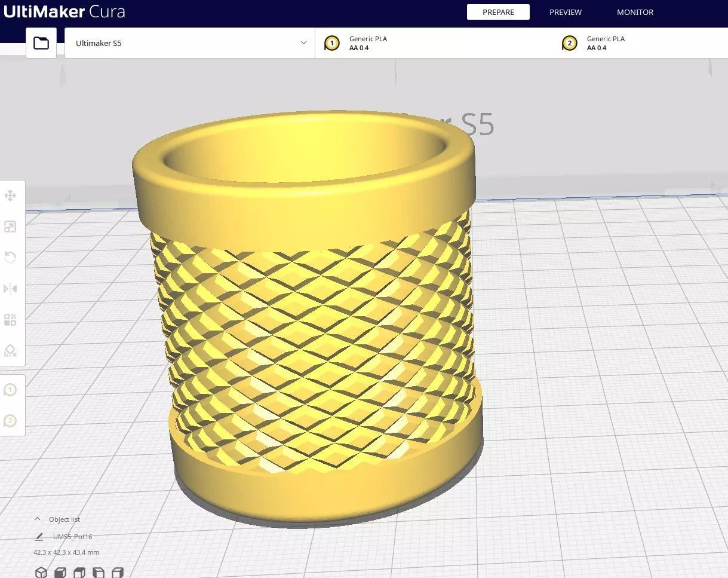Open Per Model Settings tool

[x=10, y=320]
